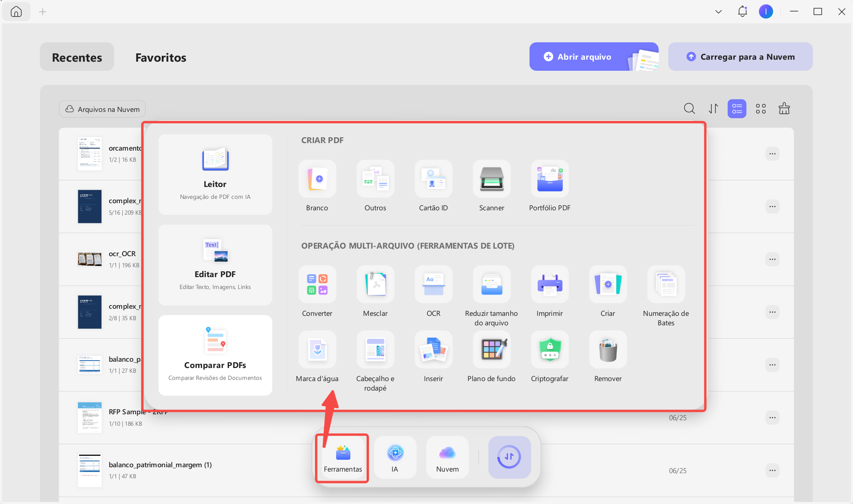The image size is (853, 504).
Task: Open the RFP Sample file thumbnail
Action: point(90,417)
